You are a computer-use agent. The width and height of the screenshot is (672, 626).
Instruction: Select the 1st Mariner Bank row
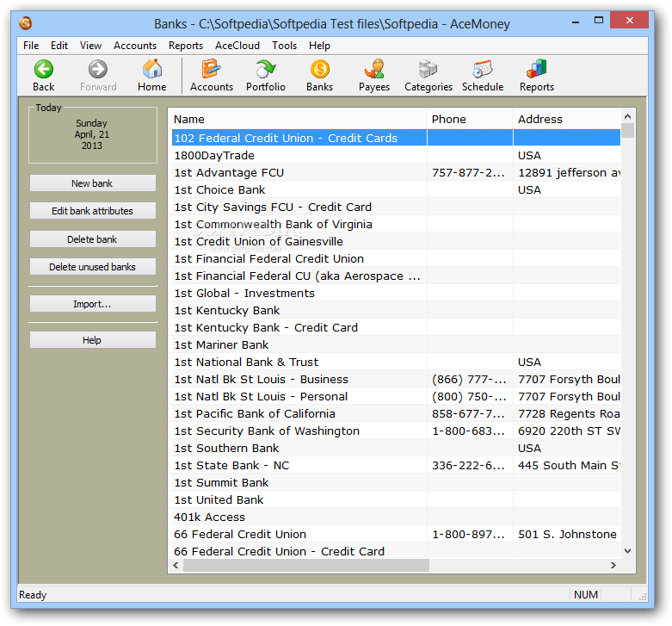point(395,344)
